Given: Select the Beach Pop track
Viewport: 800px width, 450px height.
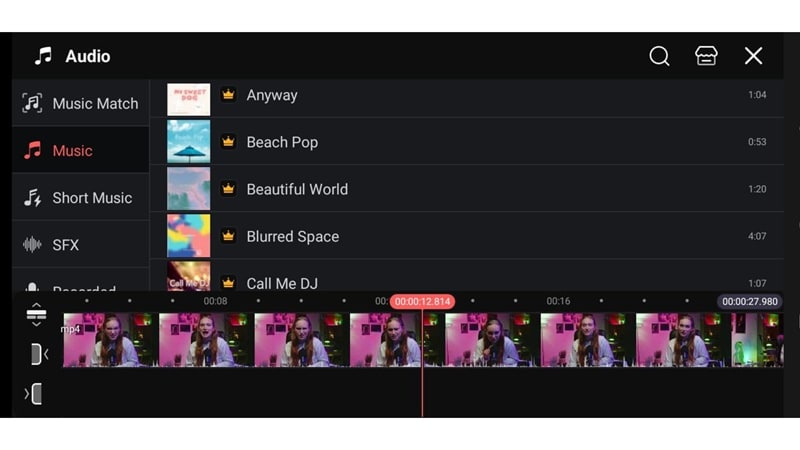Looking at the screenshot, I should [x=467, y=142].
